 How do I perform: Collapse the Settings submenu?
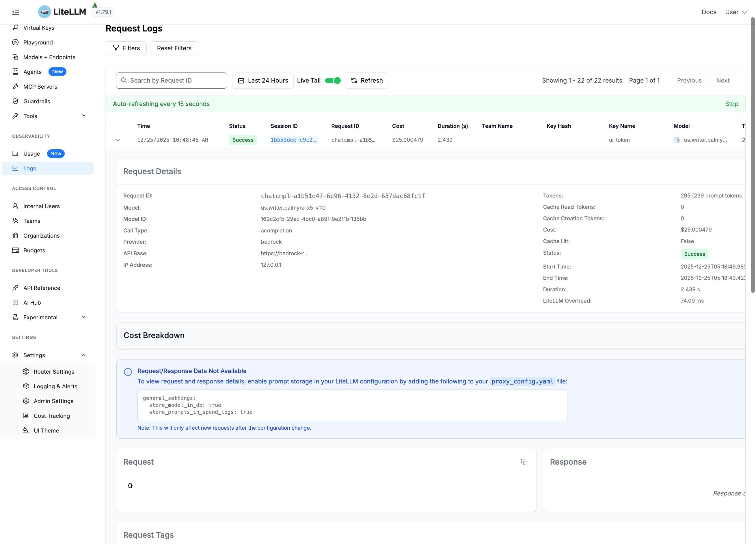click(84, 355)
